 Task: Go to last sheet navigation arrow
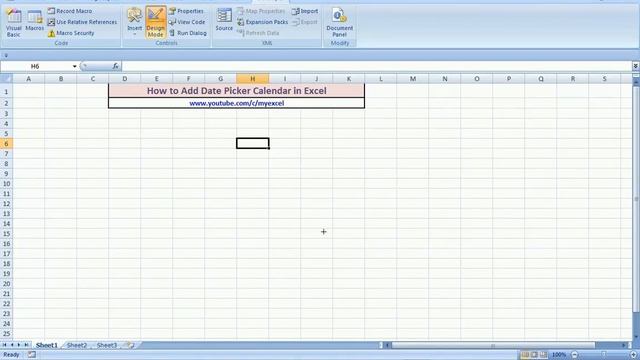click(27, 345)
